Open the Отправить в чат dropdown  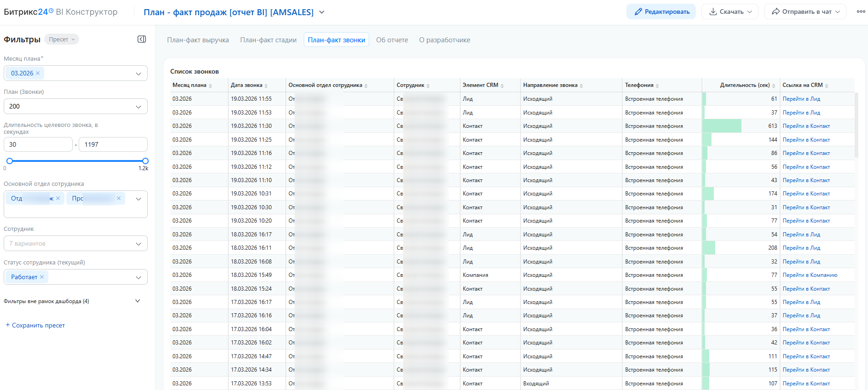point(805,12)
